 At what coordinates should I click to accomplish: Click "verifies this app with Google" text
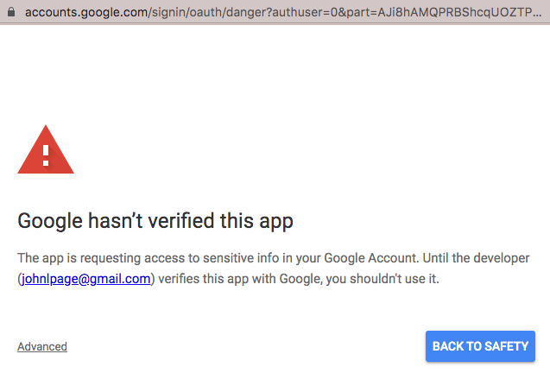pos(240,279)
